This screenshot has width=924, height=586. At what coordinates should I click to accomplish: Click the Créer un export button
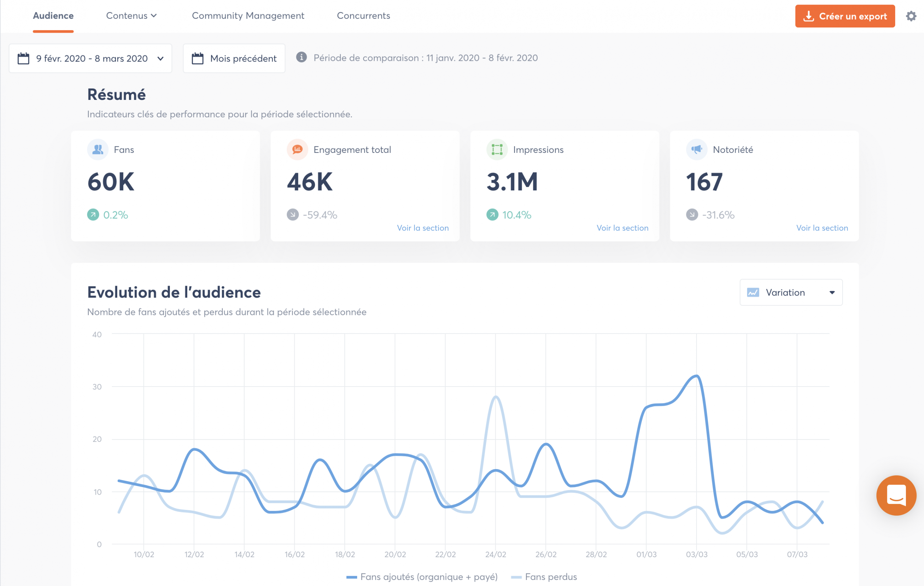click(844, 16)
